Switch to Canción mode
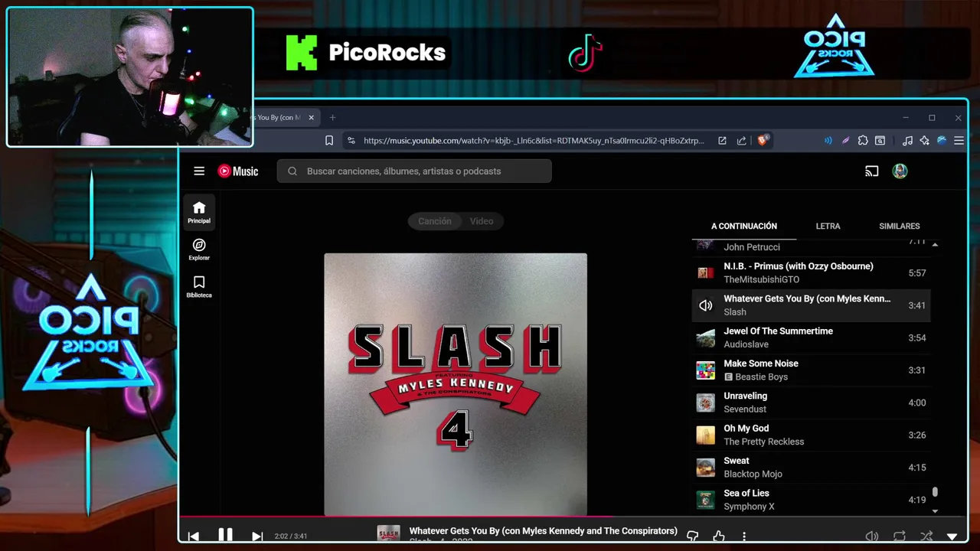 [435, 221]
